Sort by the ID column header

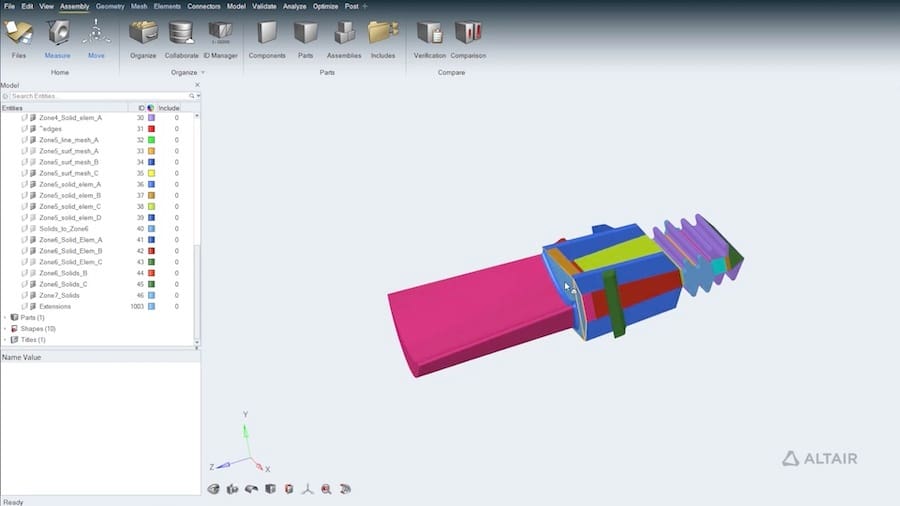[141, 108]
